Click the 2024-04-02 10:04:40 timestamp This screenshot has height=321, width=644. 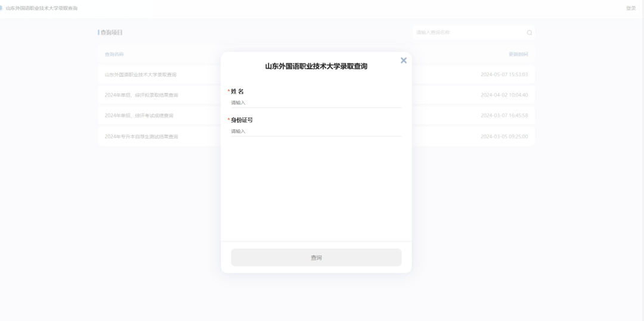(x=504, y=95)
